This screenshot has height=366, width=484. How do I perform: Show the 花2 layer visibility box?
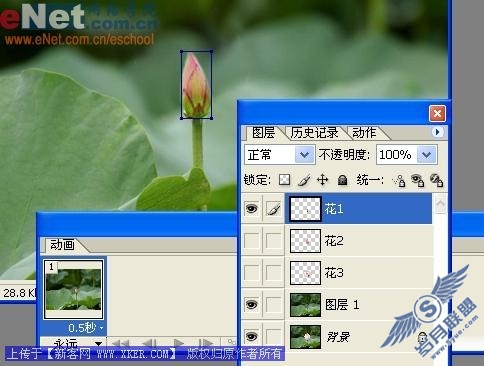click(252, 241)
